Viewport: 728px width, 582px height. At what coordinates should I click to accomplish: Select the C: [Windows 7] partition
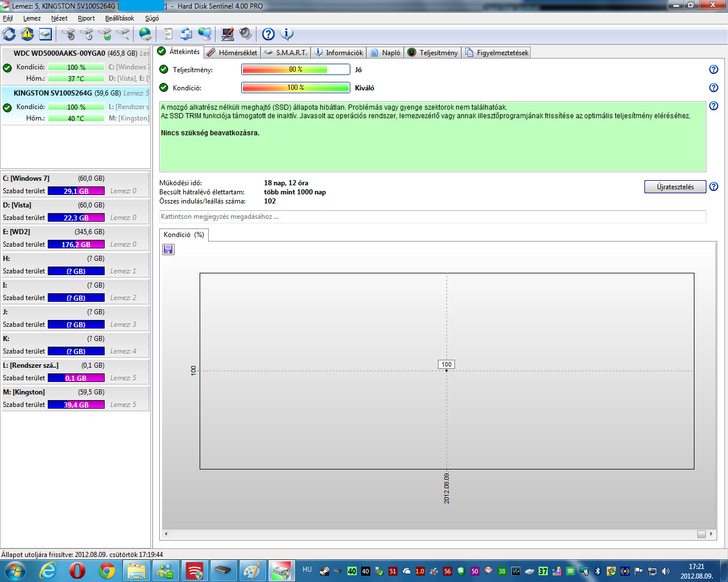(x=75, y=185)
